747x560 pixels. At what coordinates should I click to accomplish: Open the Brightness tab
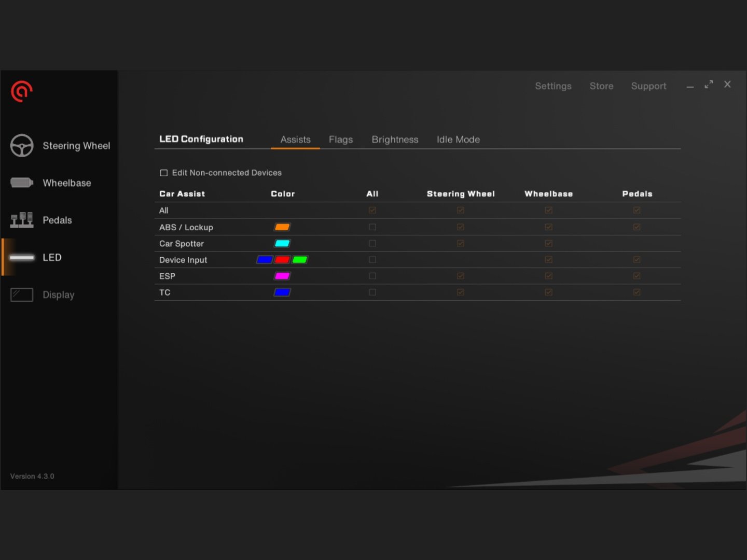(x=395, y=139)
